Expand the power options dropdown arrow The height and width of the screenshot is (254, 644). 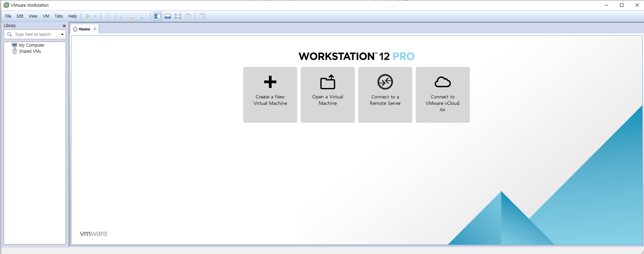click(x=95, y=16)
